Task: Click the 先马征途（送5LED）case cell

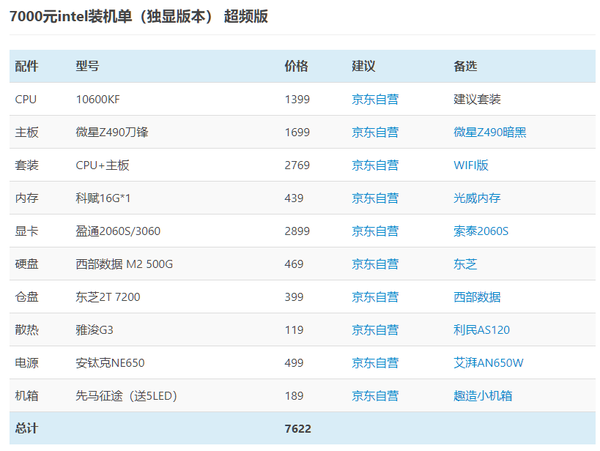Action: 126,396
